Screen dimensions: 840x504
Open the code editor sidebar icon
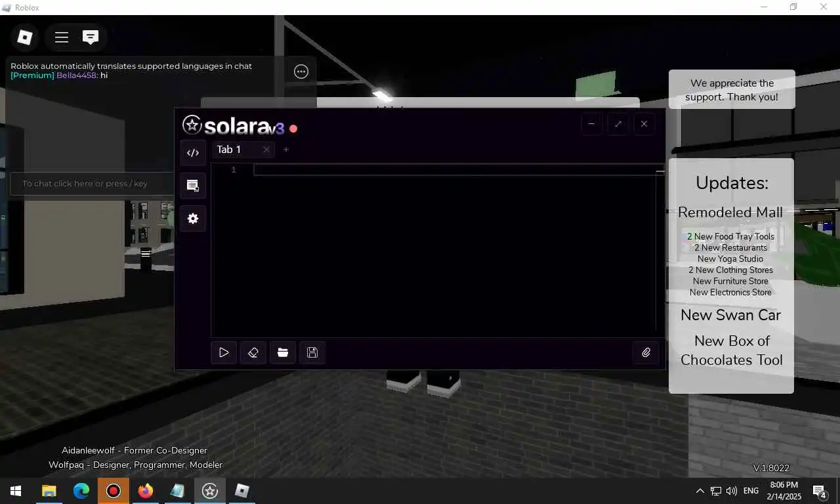click(x=193, y=153)
